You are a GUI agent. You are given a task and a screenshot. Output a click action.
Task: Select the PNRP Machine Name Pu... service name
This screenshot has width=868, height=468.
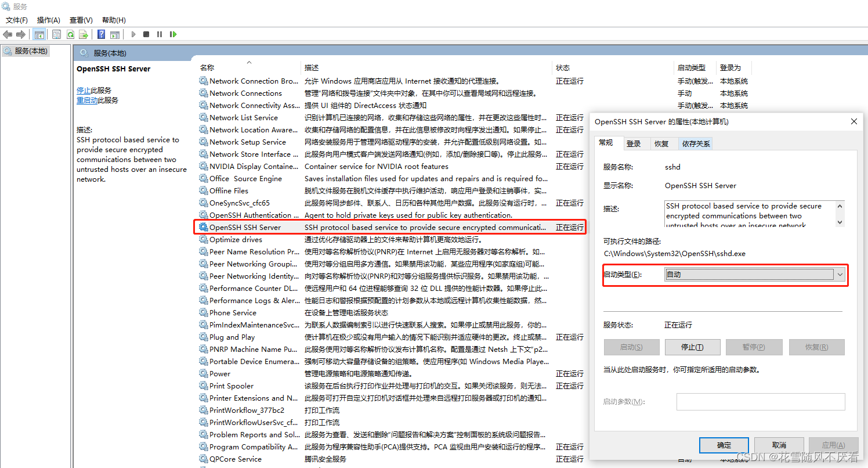point(254,349)
